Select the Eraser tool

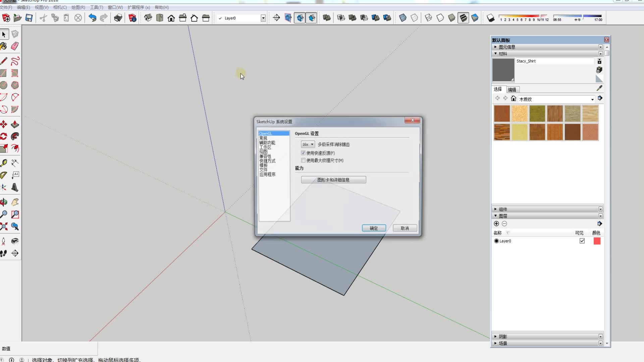click(15, 46)
